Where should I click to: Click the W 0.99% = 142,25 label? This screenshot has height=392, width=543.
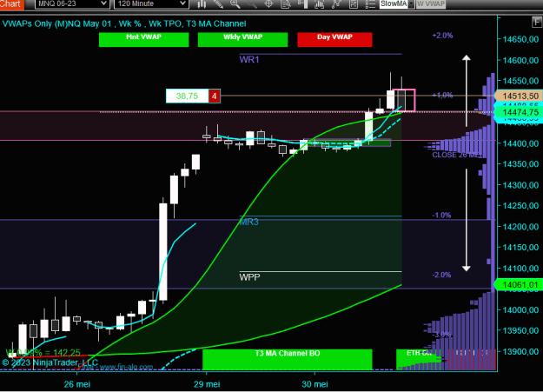(43, 353)
